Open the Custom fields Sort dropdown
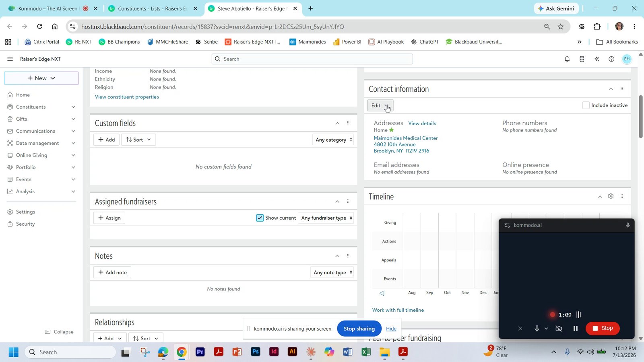 coord(138,140)
